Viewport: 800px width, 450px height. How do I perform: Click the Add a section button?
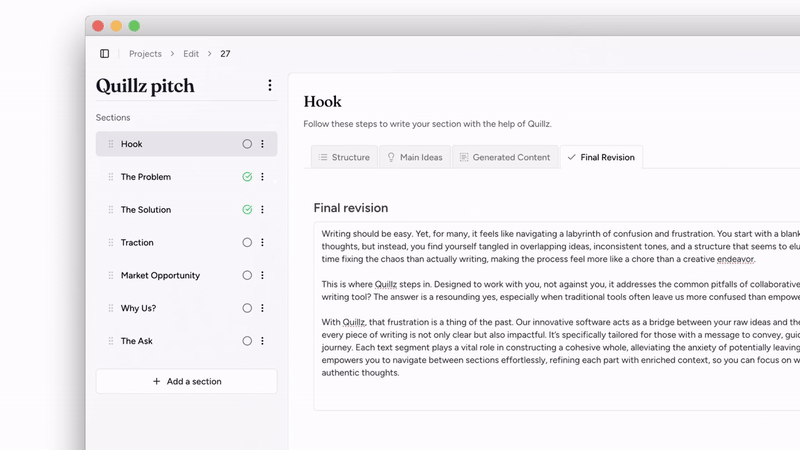pos(187,381)
